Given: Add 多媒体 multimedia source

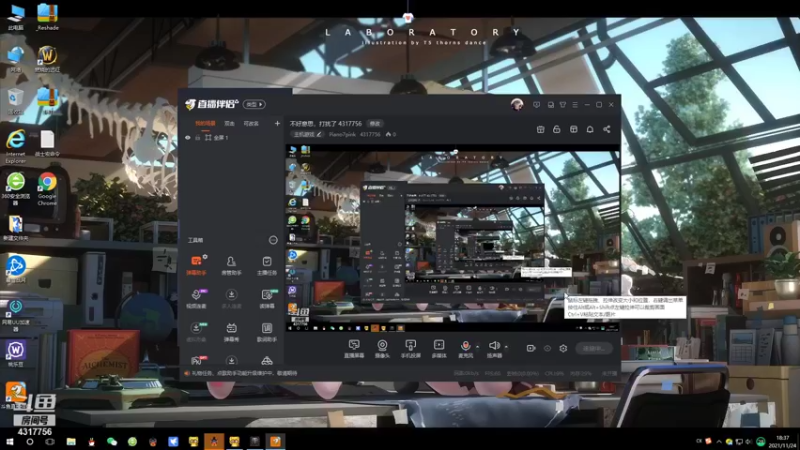Looking at the screenshot, I should coord(439,349).
